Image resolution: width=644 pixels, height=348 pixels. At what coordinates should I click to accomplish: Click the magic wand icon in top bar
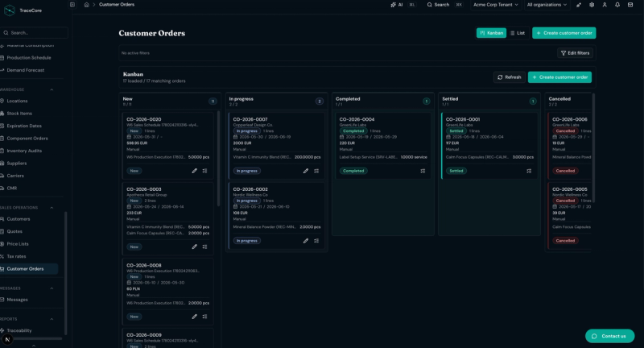579,5
